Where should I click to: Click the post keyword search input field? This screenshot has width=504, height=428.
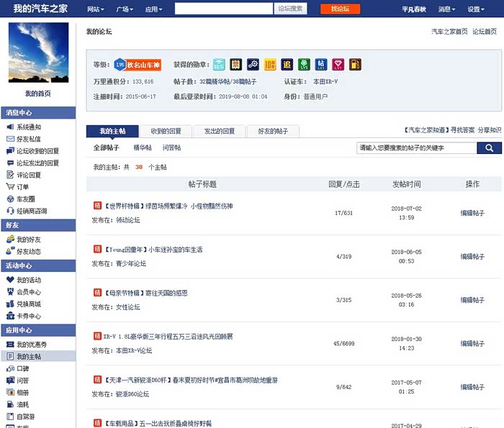416,148
